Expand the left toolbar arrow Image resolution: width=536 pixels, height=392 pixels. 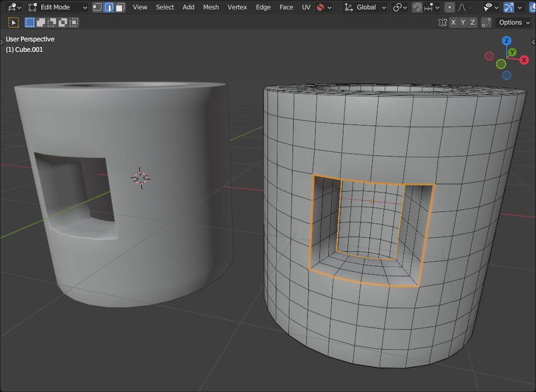point(2,42)
